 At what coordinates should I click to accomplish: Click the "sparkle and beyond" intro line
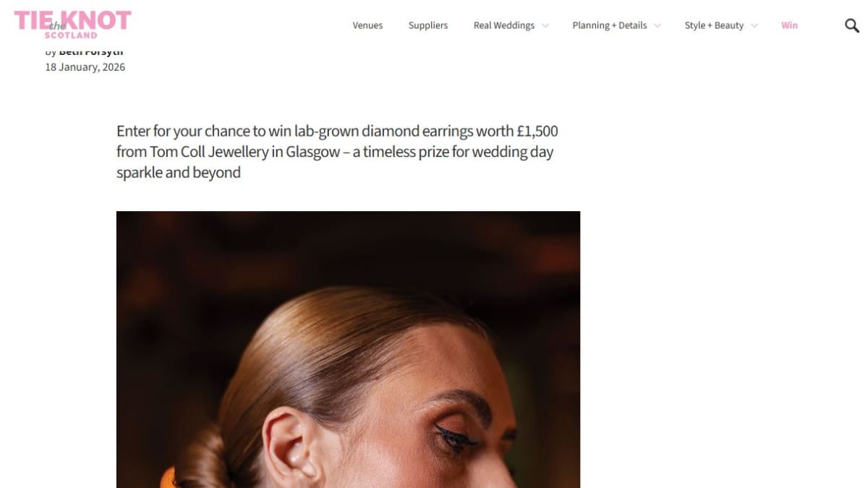pos(179,173)
